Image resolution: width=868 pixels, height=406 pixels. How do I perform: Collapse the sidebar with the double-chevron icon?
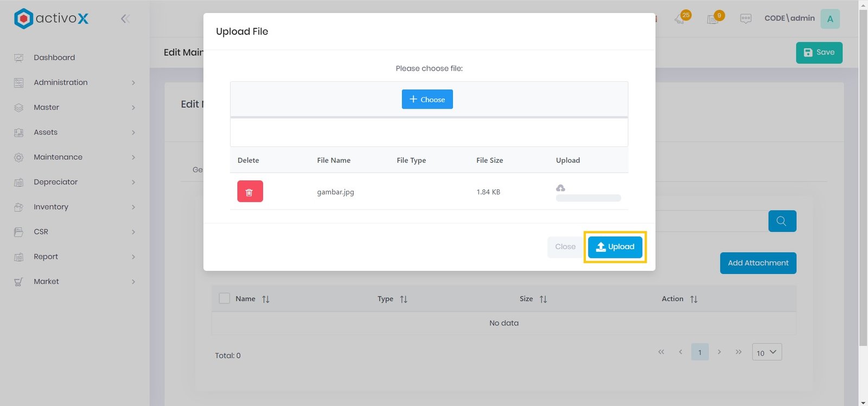click(x=125, y=19)
